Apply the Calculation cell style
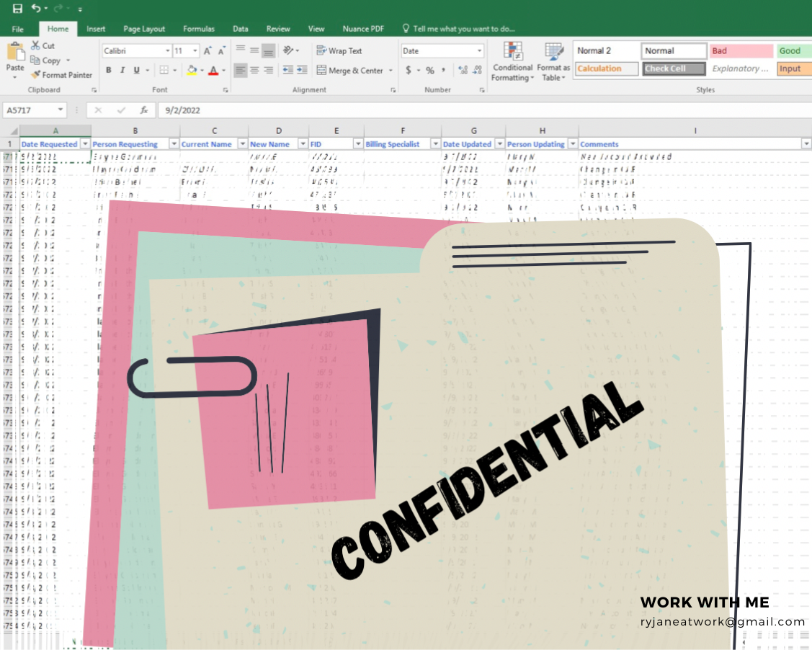Screen dimensions: 812x650 [x=607, y=68]
